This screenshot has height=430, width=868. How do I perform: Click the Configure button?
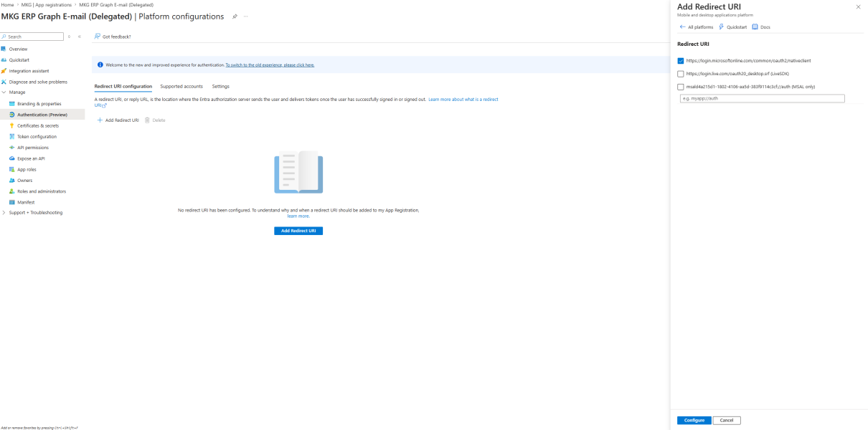[x=694, y=420]
